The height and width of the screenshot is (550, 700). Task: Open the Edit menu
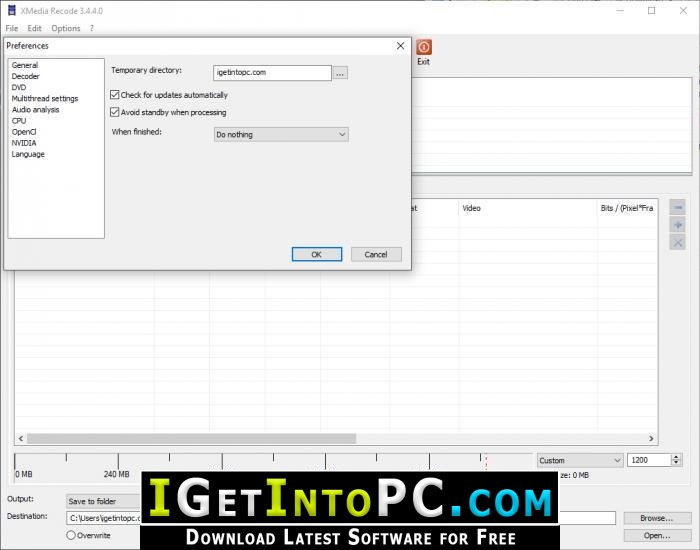click(x=34, y=28)
